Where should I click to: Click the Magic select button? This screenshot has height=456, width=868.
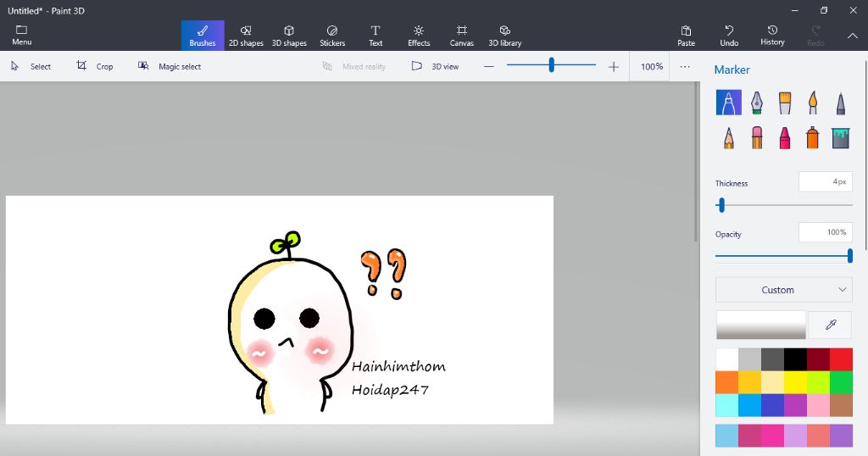point(170,66)
